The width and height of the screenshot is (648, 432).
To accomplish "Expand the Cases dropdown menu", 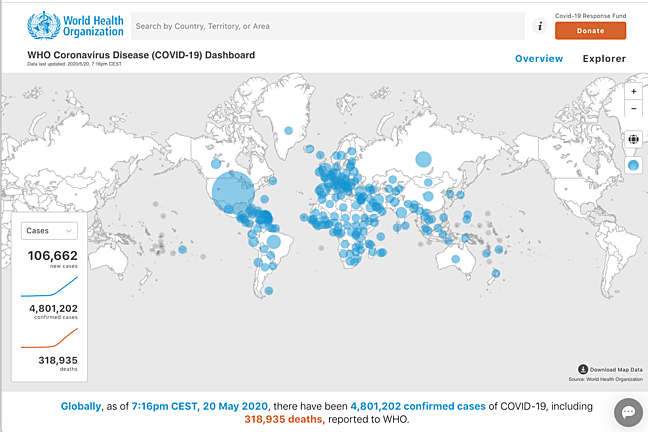I will pyautogui.click(x=49, y=231).
